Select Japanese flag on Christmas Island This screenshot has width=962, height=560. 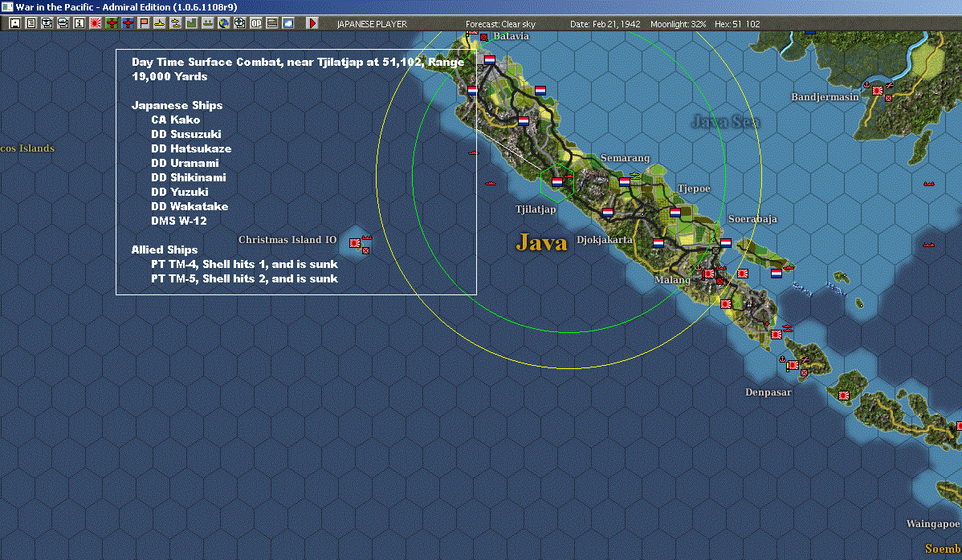click(x=355, y=243)
